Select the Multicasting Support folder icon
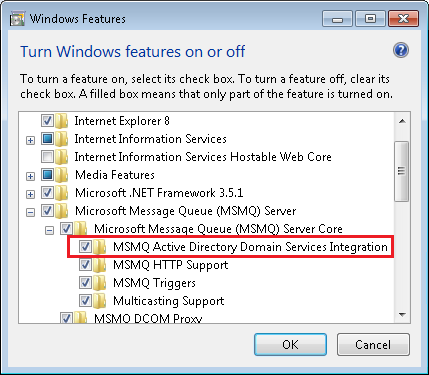 point(100,301)
